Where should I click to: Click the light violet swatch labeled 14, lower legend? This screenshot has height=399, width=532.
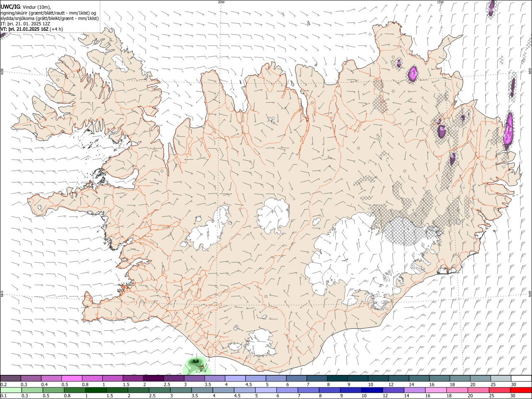[414, 390]
